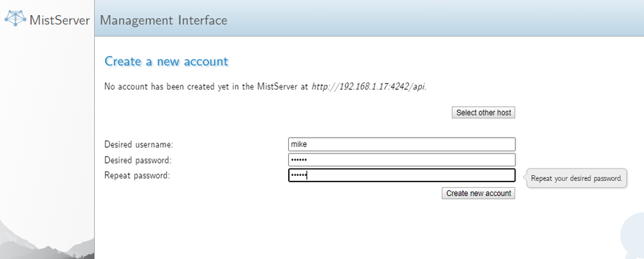Click the Select other host button
The width and height of the screenshot is (644, 259).
[x=484, y=113]
